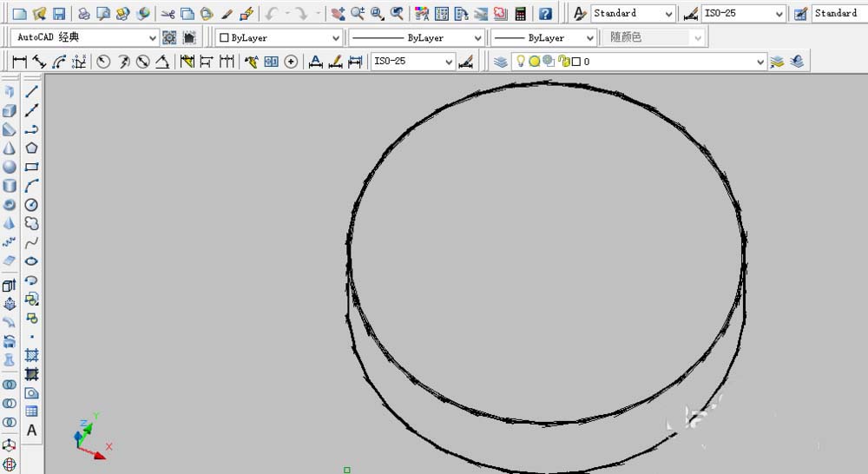The height and width of the screenshot is (474, 868).
Task: Paste from clipboard icon
Action: (x=207, y=13)
